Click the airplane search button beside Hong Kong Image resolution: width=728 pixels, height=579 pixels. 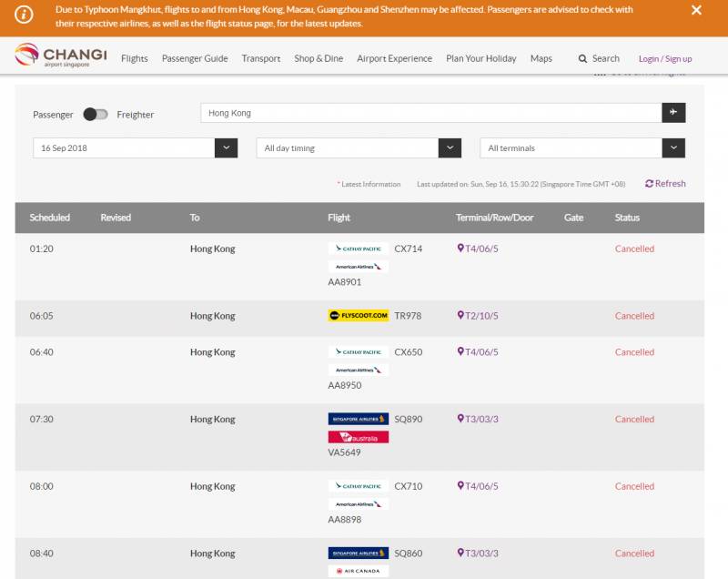click(673, 113)
